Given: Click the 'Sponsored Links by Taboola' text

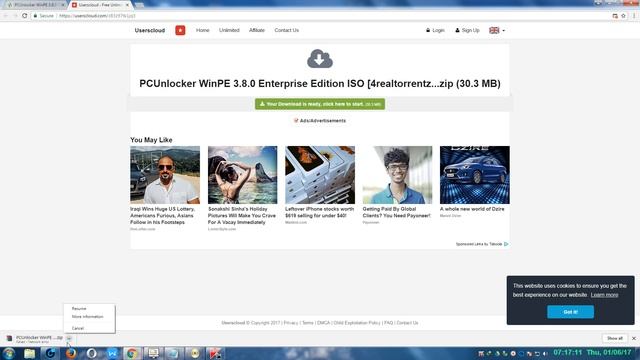Looking at the screenshot, I should click(479, 244).
